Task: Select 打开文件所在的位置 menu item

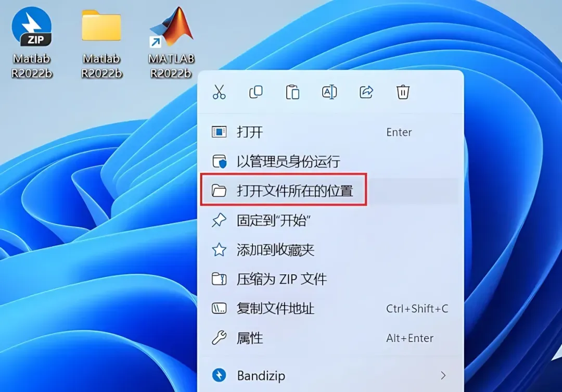Action: (x=330, y=191)
